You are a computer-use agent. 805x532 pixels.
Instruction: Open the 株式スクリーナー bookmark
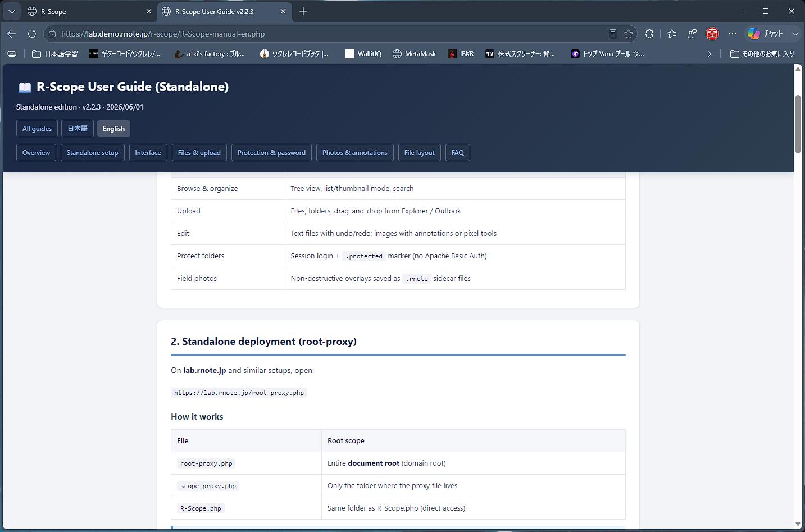520,54
